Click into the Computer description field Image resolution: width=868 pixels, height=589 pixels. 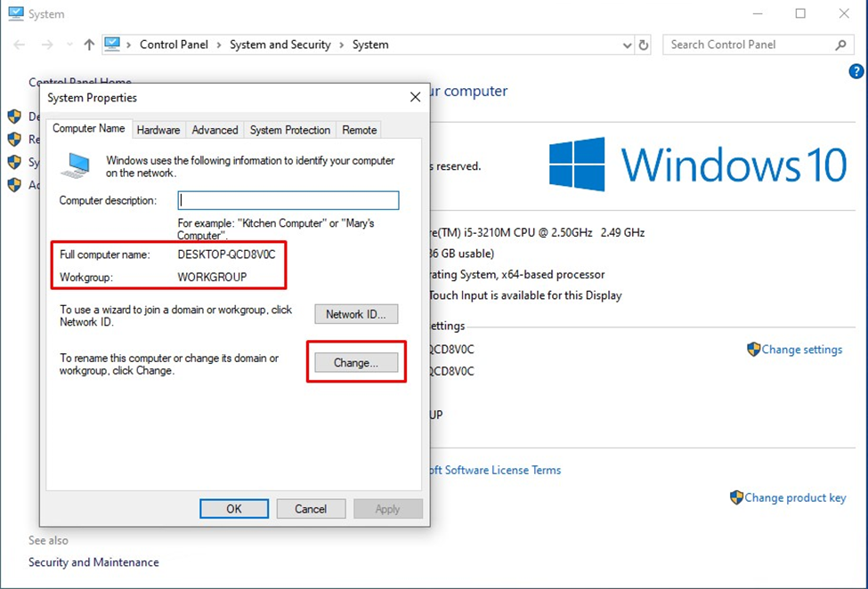pos(288,200)
